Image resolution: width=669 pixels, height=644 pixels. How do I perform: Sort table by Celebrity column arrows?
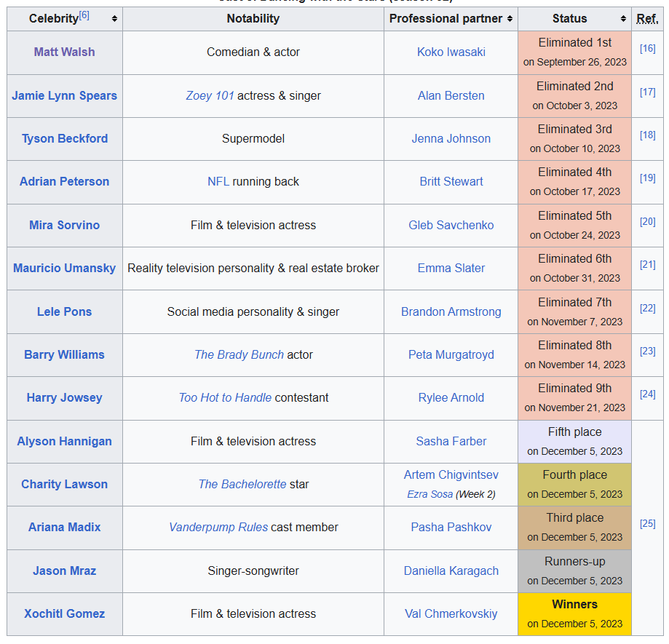[x=114, y=19]
